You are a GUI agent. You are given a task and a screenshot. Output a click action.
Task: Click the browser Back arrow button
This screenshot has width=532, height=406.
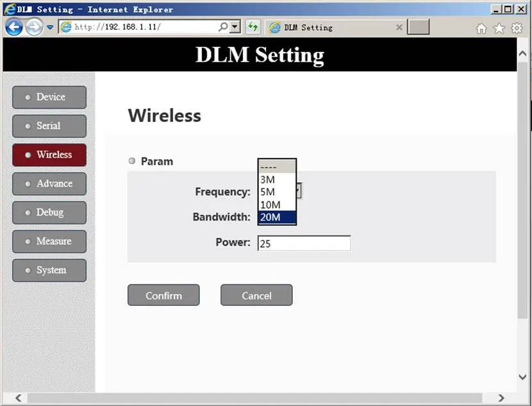(14, 27)
